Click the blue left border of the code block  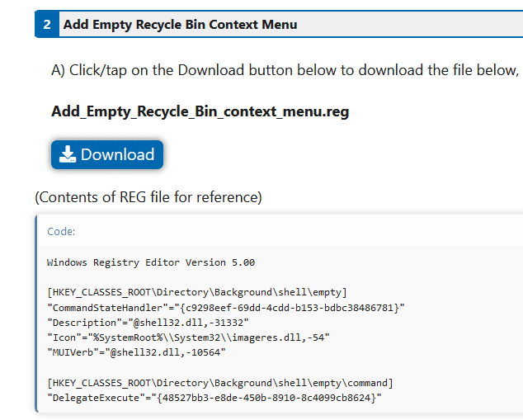click(x=36, y=314)
